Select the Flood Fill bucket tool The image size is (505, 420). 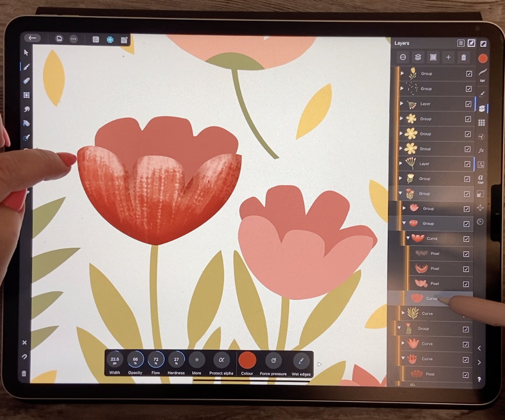pos(26,123)
